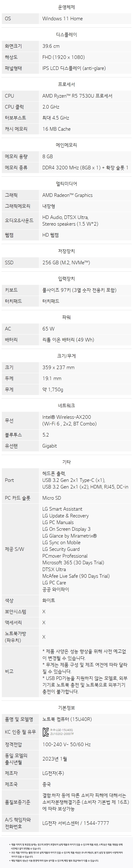This screenshot has width=133, height=868.
Task: Select the 리튬 이온 배터리 (49 Wh) text
Action: 68,340
